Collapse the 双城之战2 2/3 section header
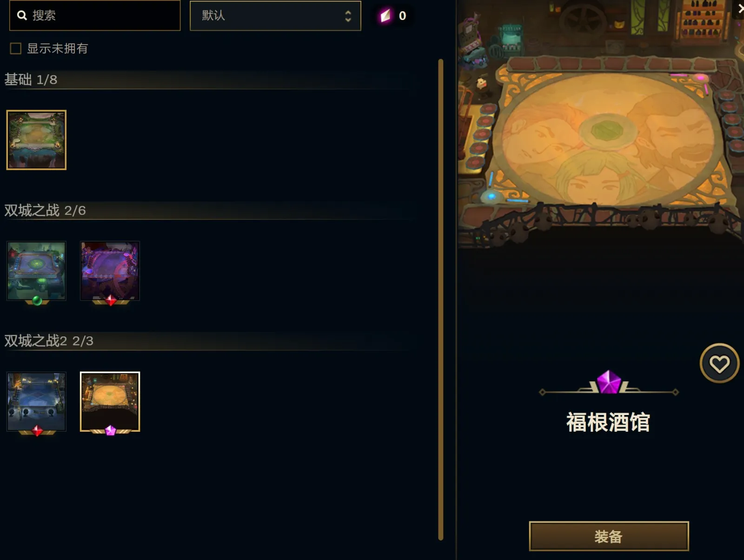The image size is (744, 560). [x=49, y=341]
